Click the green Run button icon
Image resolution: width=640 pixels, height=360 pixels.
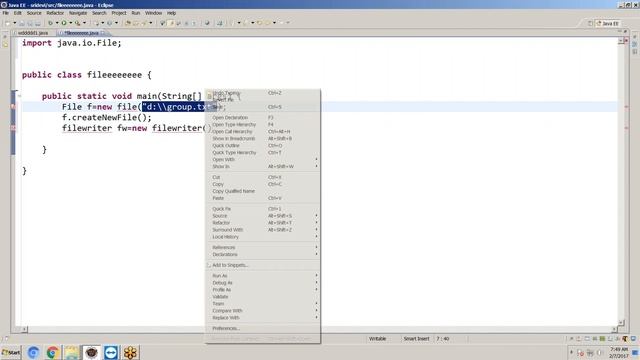pyautogui.click(x=64, y=23)
